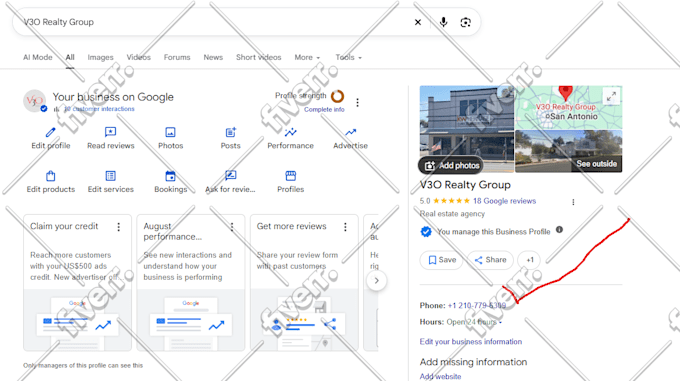Open the See outside street view
This screenshot has height=381, width=680.
tap(569, 151)
